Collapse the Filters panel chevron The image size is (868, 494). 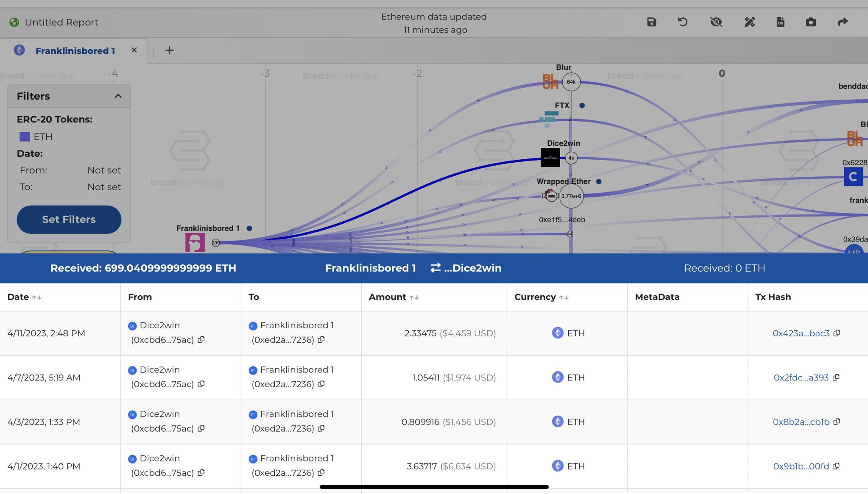click(118, 96)
